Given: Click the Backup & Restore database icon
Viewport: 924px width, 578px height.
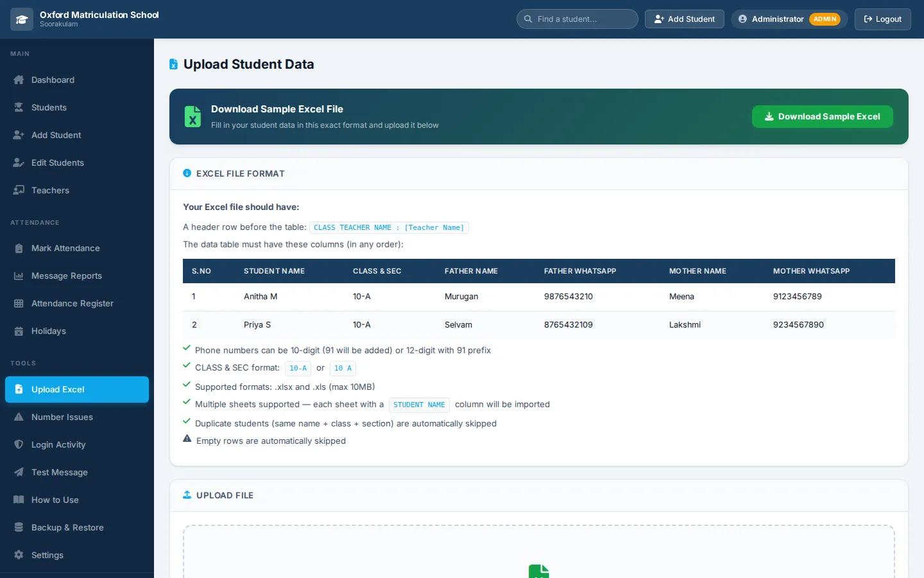Looking at the screenshot, I should [x=19, y=527].
